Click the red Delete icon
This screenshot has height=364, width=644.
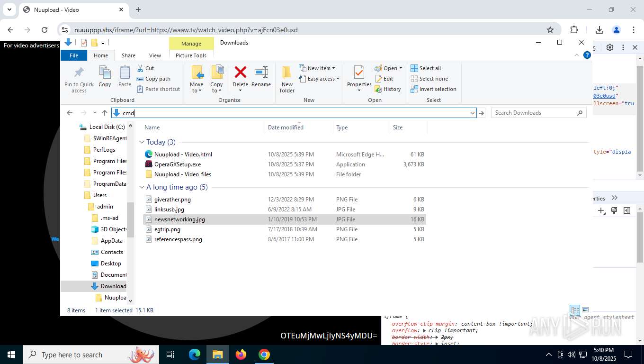[240, 73]
